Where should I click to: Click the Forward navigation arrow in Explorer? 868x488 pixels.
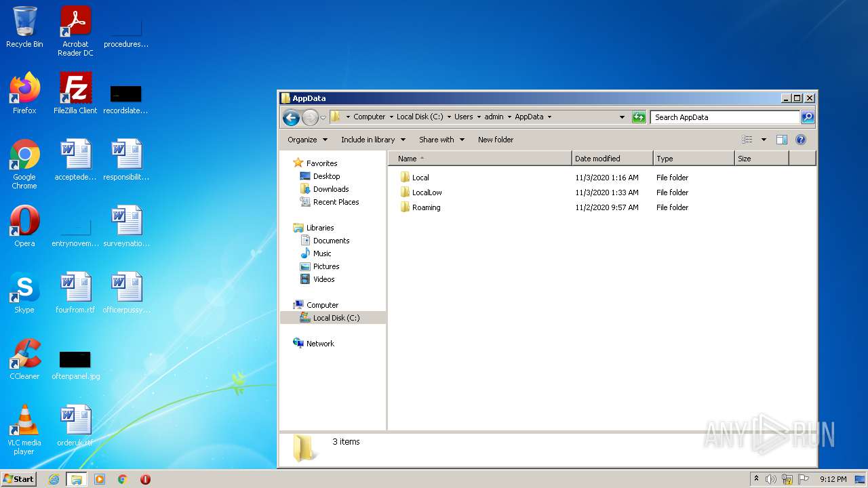coord(310,117)
